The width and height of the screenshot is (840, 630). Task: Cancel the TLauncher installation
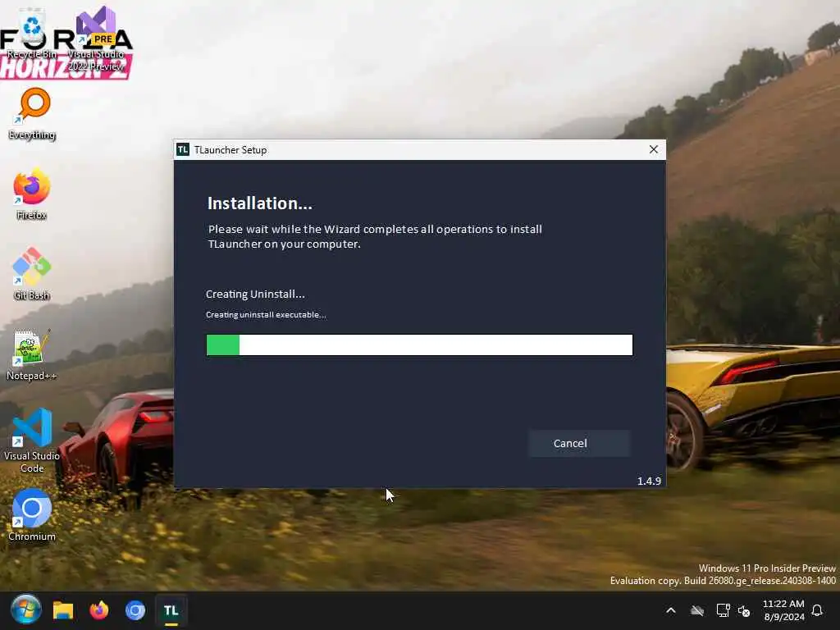579,444
